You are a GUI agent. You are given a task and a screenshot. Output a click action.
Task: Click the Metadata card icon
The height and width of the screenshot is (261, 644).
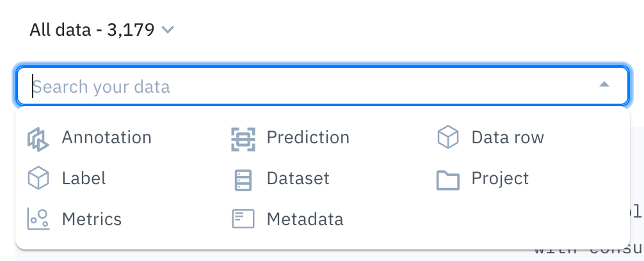pyautogui.click(x=243, y=219)
